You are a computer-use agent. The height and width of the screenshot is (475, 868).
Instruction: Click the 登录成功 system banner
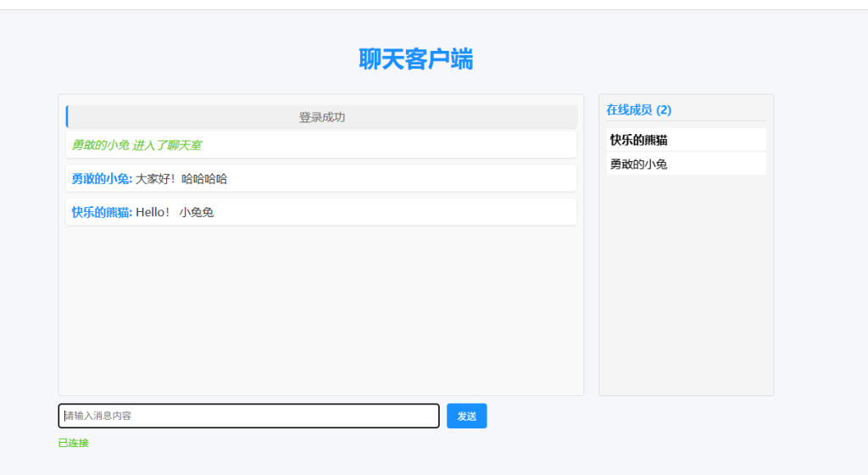[x=322, y=117]
